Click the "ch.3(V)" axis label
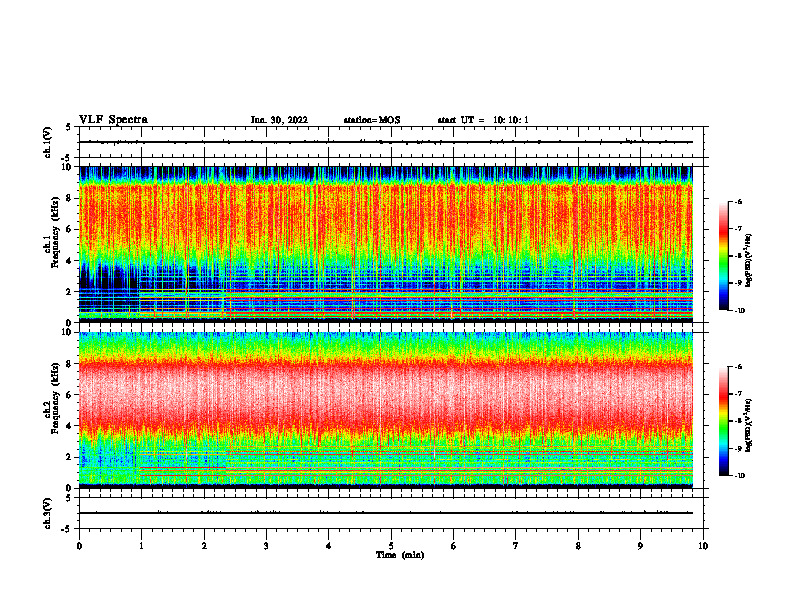 pos(48,514)
